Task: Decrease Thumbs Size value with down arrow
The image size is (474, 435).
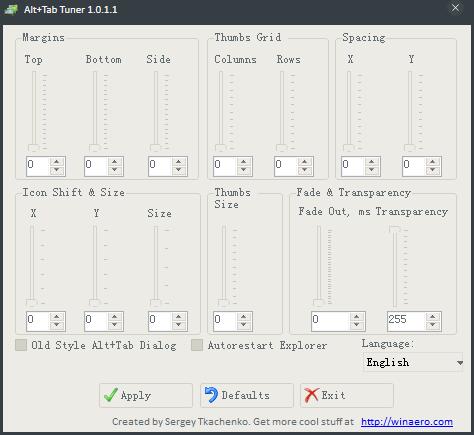Action: point(244,325)
